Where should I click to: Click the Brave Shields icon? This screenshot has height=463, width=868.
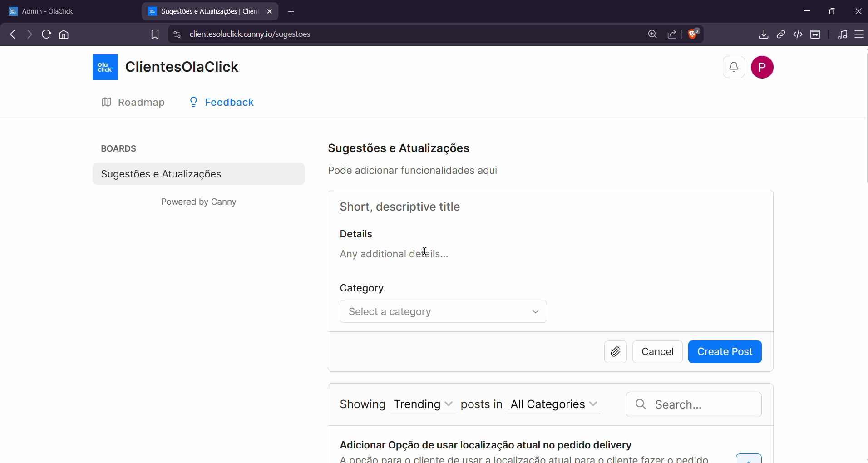point(693,34)
